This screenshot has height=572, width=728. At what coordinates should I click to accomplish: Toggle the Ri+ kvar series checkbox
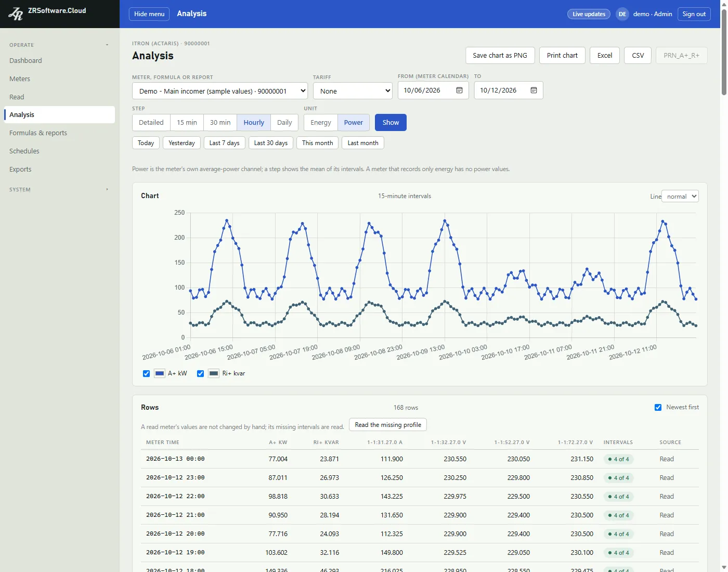tap(200, 373)
